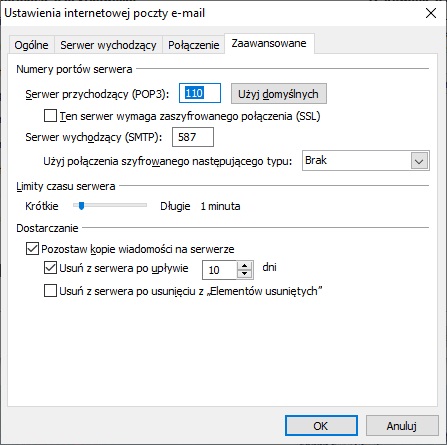Image resolution: width=447 pixels, height=445 pixels.
Task: Click the POP3 incoming port field
Action: coord(200,93)
